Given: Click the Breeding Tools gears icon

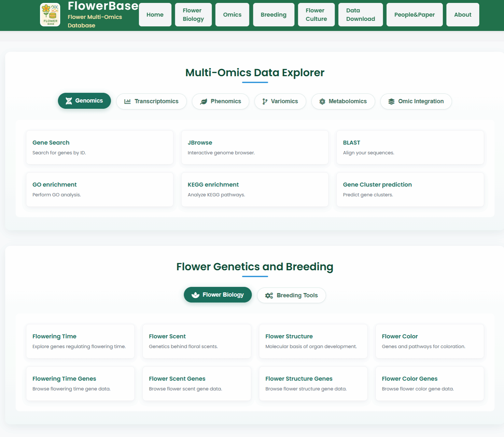Looking at the screenshot, I should (x=269, y=295).
